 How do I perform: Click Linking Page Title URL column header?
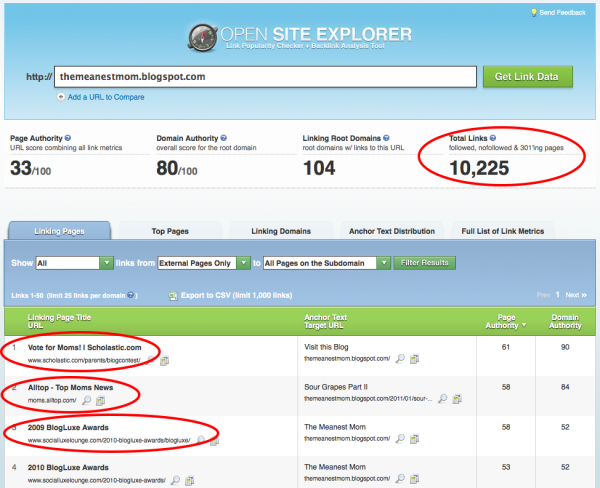click(x=59, y=322)
